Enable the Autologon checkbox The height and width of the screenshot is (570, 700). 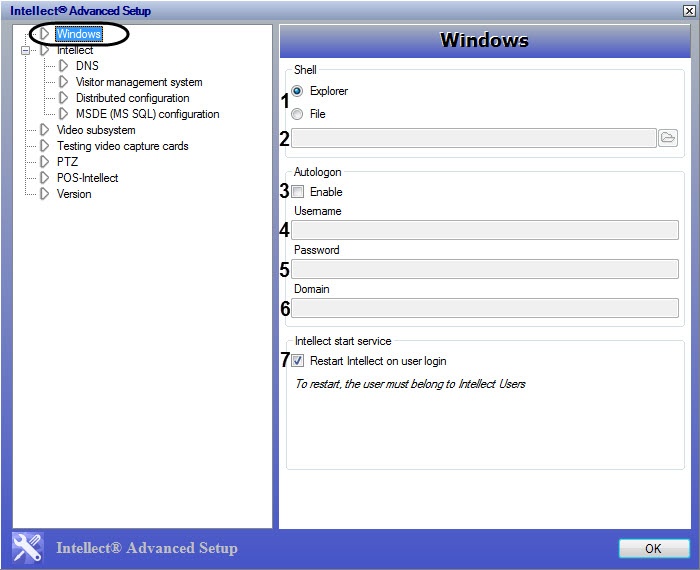coord(298,192)
